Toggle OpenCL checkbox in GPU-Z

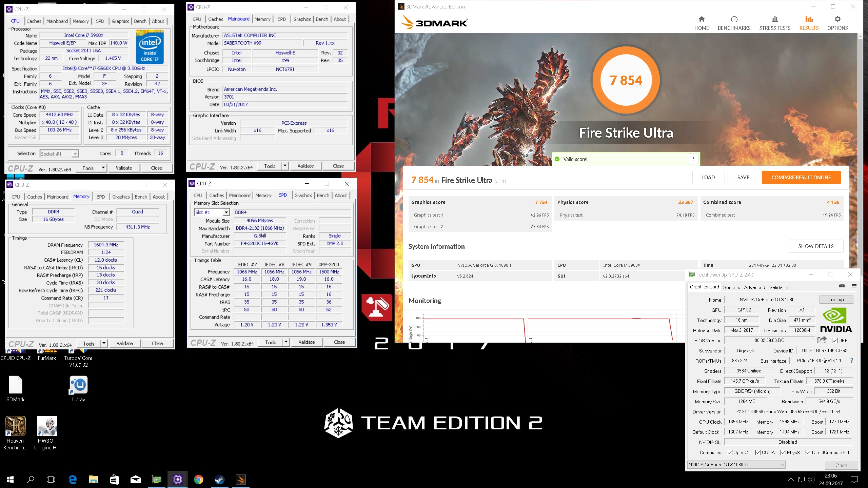click(x=730, y=452)
